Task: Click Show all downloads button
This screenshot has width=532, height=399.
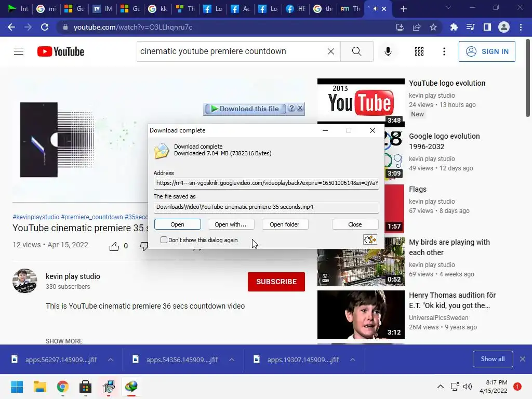Action: coord(493,359)
